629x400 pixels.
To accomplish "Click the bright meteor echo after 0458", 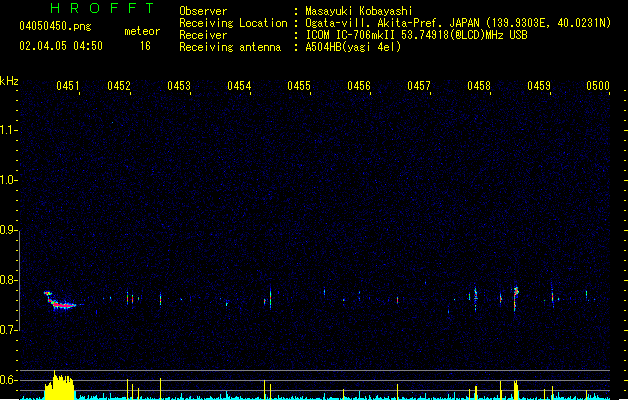I will (515, 298).
